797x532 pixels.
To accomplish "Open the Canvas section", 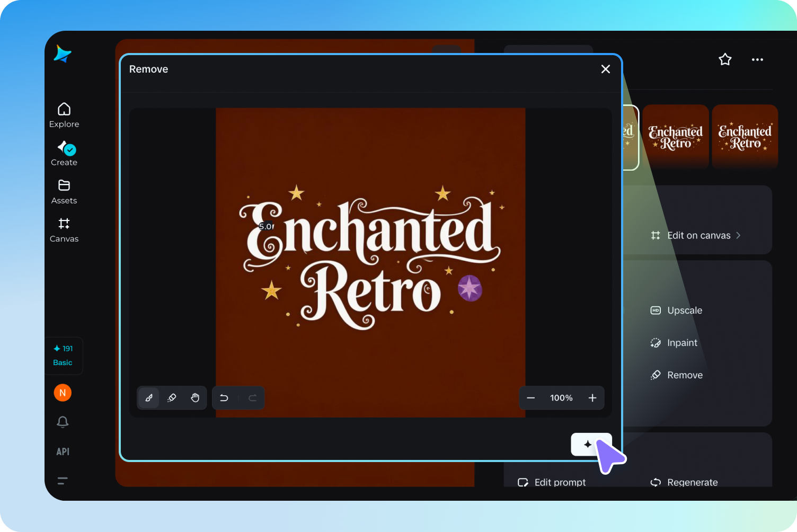I will click(x=64, y=230).
